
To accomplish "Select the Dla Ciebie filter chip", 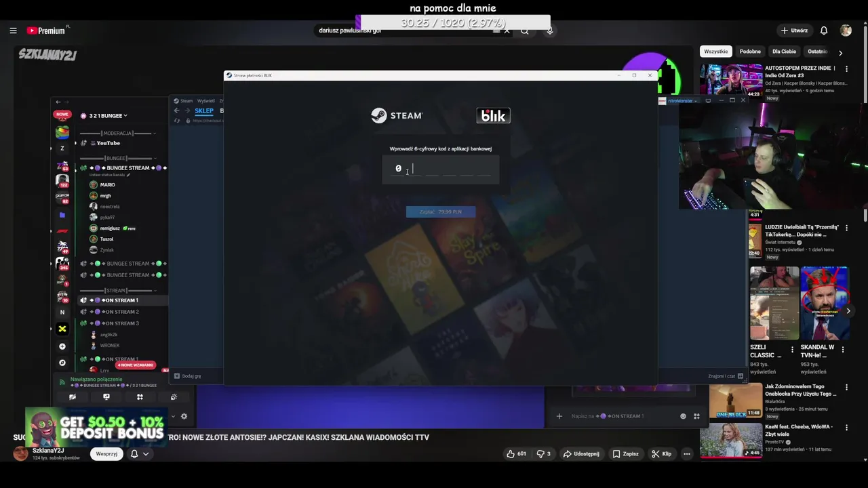I will coord(784,52).
